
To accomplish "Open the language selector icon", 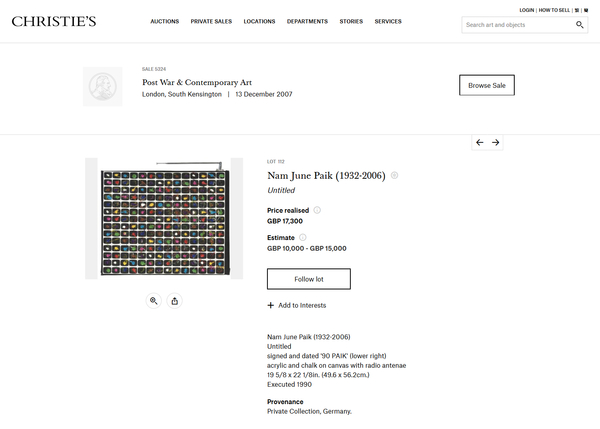I will click(577, 10).
